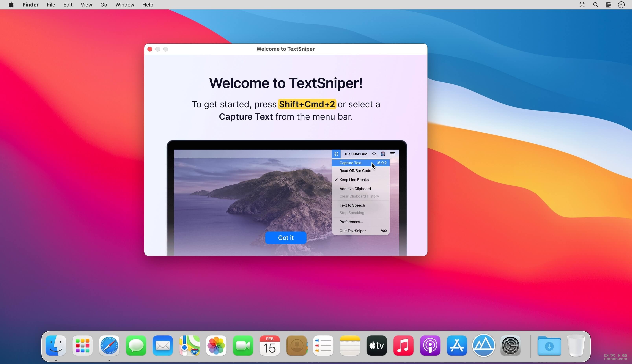
Task: Open Finder from the Dock
Action: pyautogui.click(x=56, y=346)
